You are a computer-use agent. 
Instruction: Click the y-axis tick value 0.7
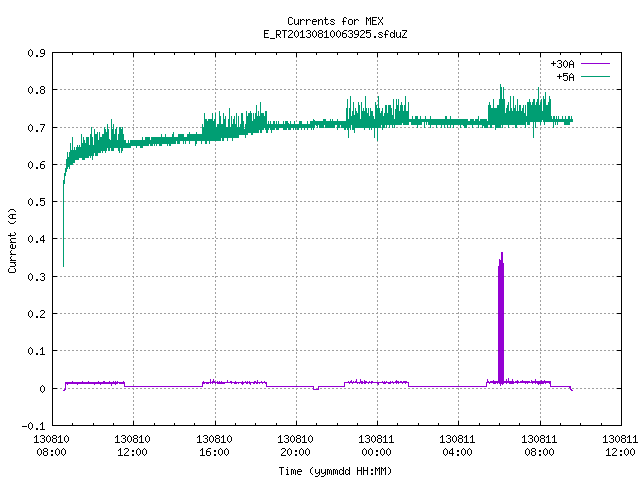point(36,128)
